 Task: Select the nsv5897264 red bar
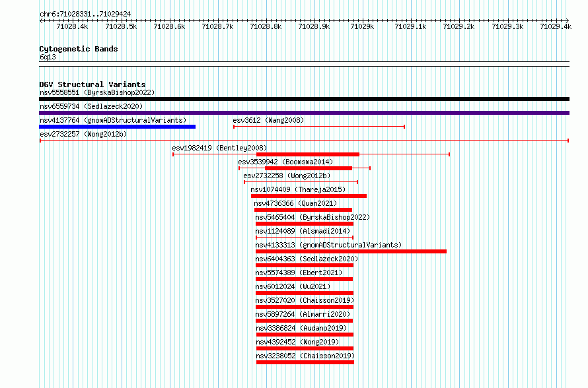(x=304, y=321)
